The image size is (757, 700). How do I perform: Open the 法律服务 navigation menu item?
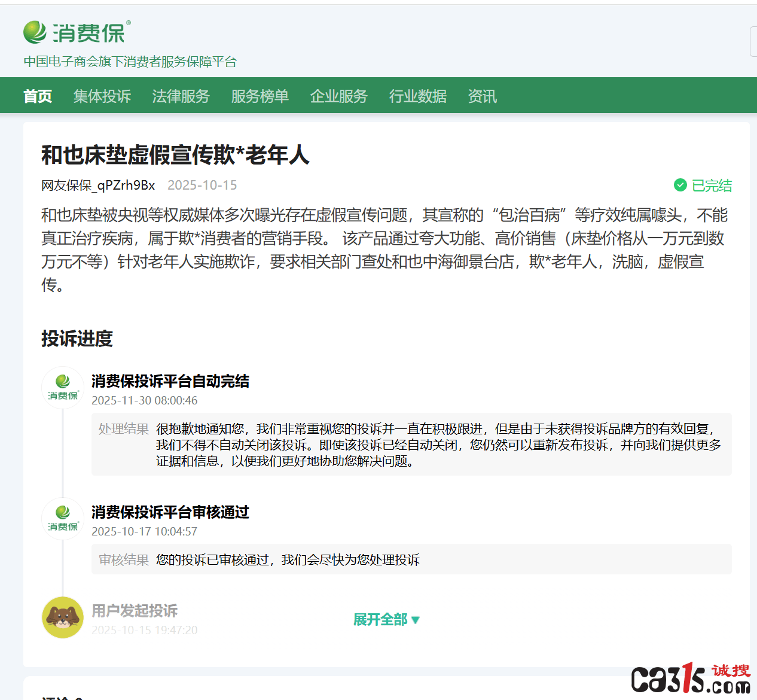(181, 96)
